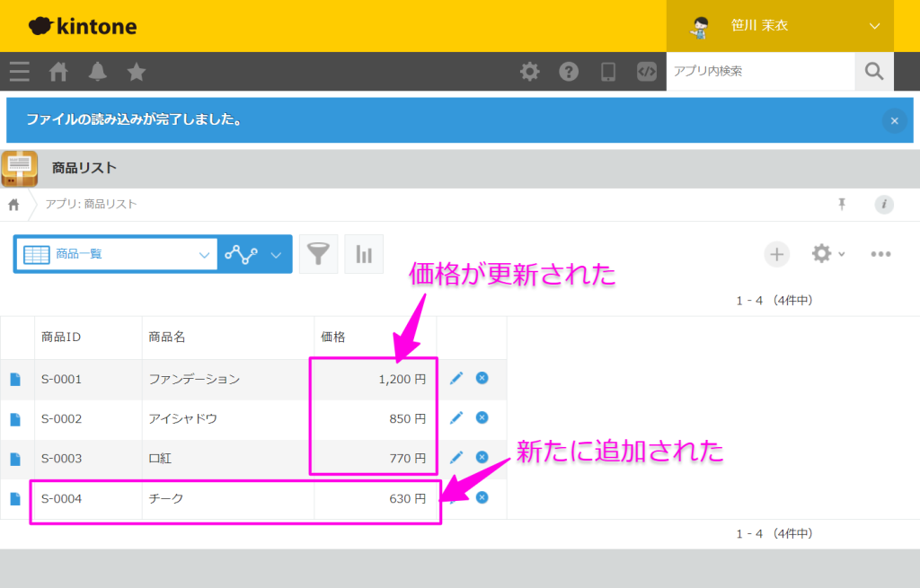920x588 pixels.
Task: Switch to mobile view icon
Action: click(x=608, y=72)
